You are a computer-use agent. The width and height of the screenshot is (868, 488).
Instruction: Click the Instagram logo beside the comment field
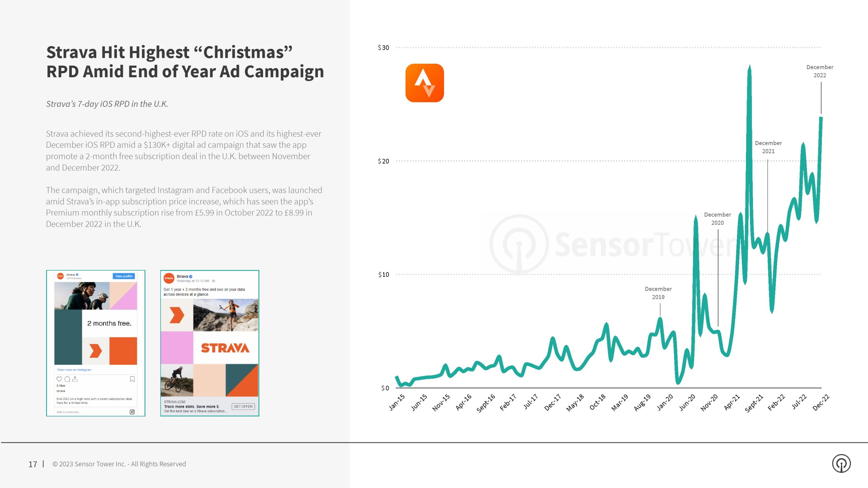coord(132,412)
